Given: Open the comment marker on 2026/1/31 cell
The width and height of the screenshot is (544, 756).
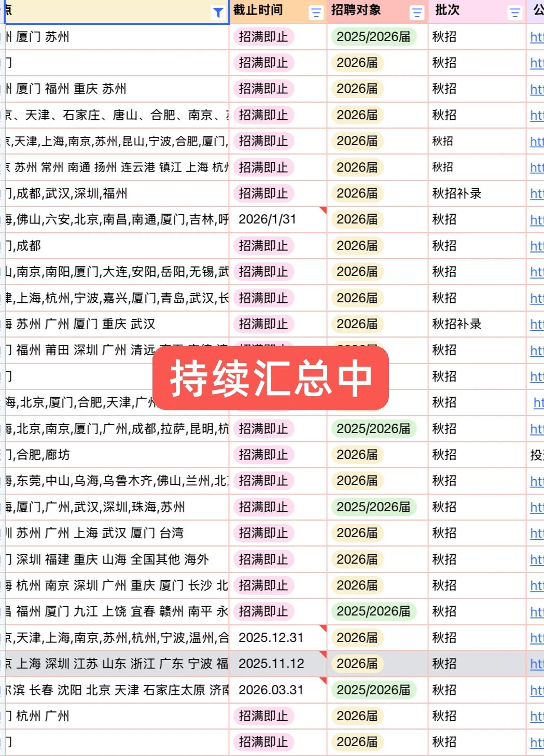Looking at the screenshot, I should [324, 208].
